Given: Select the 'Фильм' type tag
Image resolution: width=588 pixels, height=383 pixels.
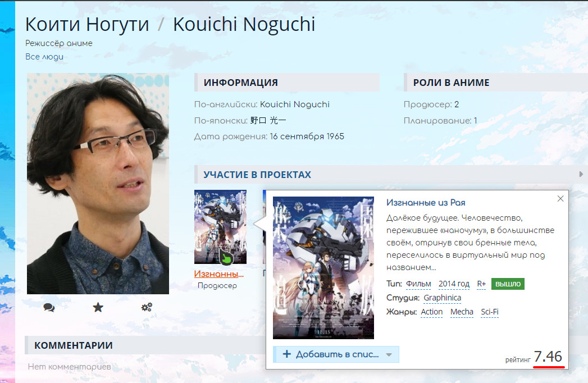Looking at the screenshot, I should (418, 284).
